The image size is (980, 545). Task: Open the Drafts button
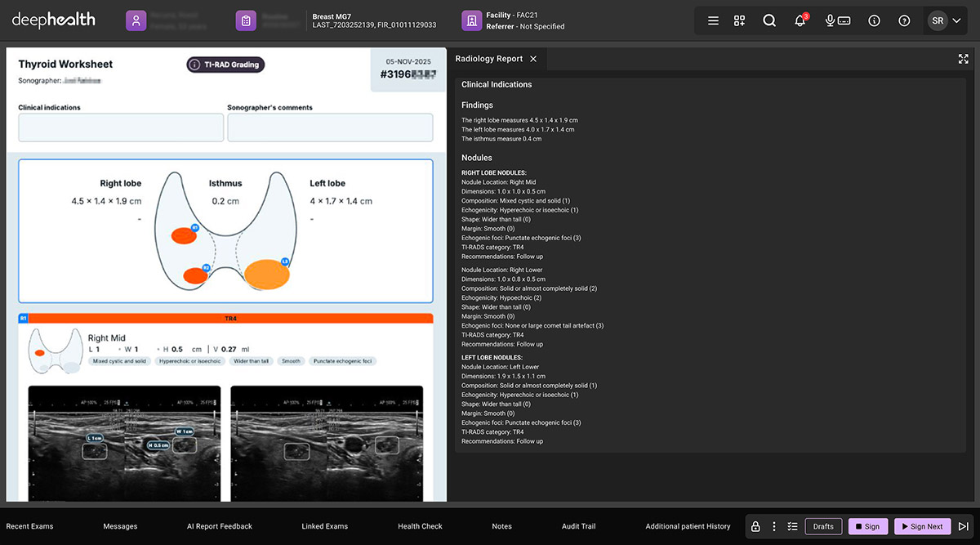[823, 526]
